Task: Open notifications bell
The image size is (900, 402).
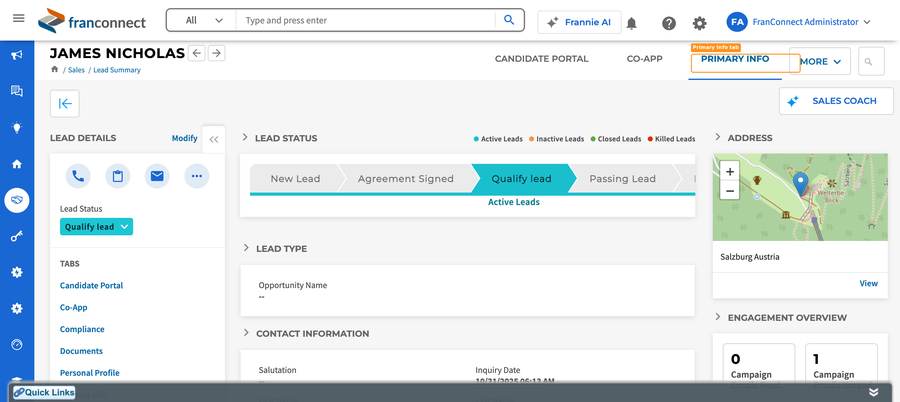Action: 631,23
